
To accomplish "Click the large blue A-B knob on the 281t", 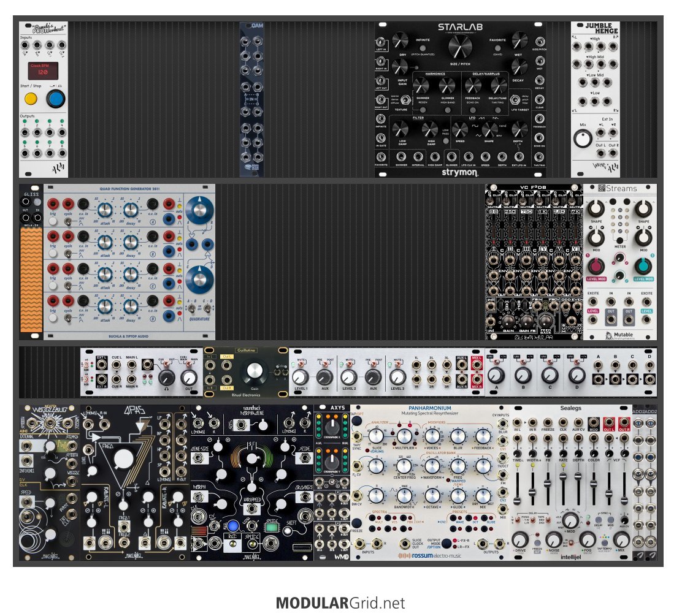I will click(x=200, y=210).
